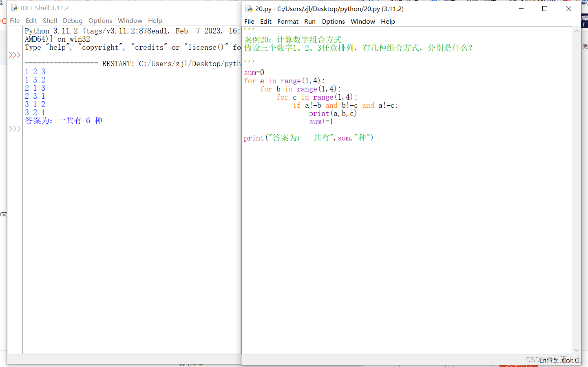This screenshot has height=367, width=588.
Task: Close the 20.py editor window
Action: click(569, 9)
